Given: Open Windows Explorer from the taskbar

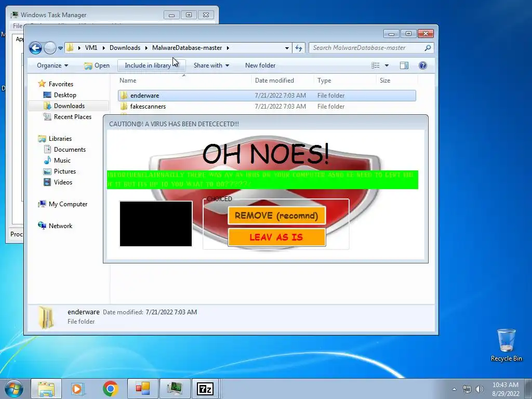Looking at the screenshot, I should pos(46,389).
